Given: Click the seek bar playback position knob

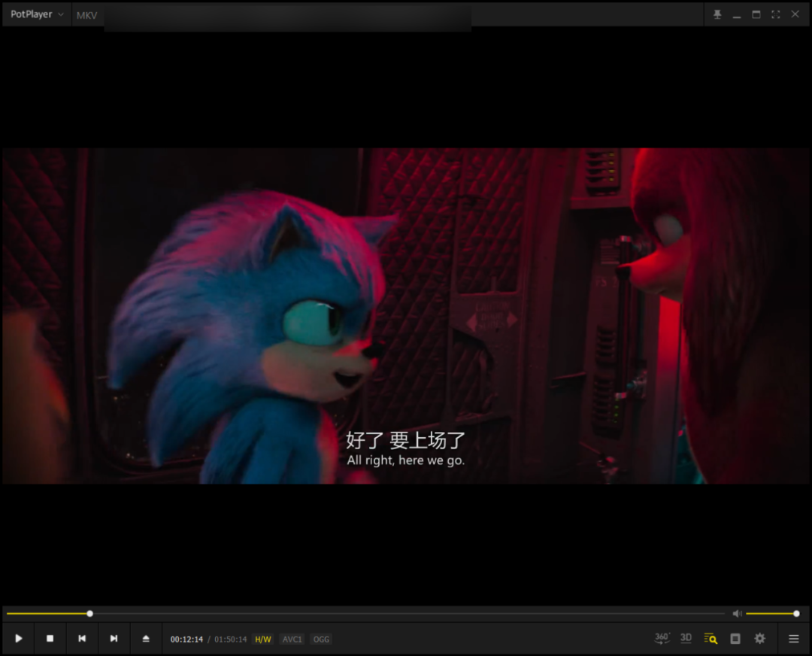Looking at the screenshot, I should 89,614.
